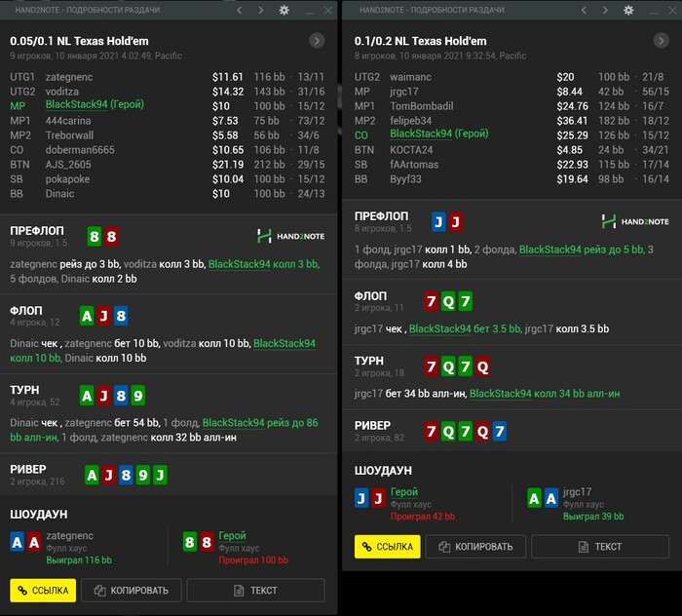Select player felipeb34
The height and width of the screenshot is (616, 682).
coord(410,121)
